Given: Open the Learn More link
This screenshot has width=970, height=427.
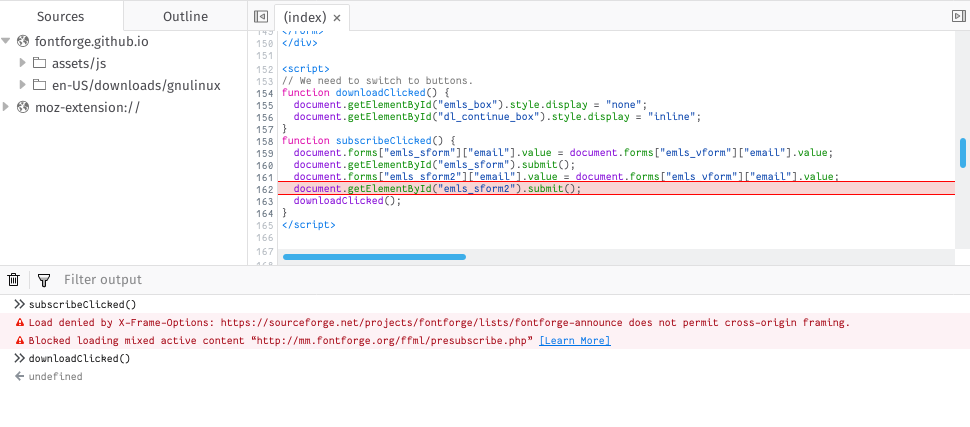Looking at the screenshot, I should click(x=575, y=340).
